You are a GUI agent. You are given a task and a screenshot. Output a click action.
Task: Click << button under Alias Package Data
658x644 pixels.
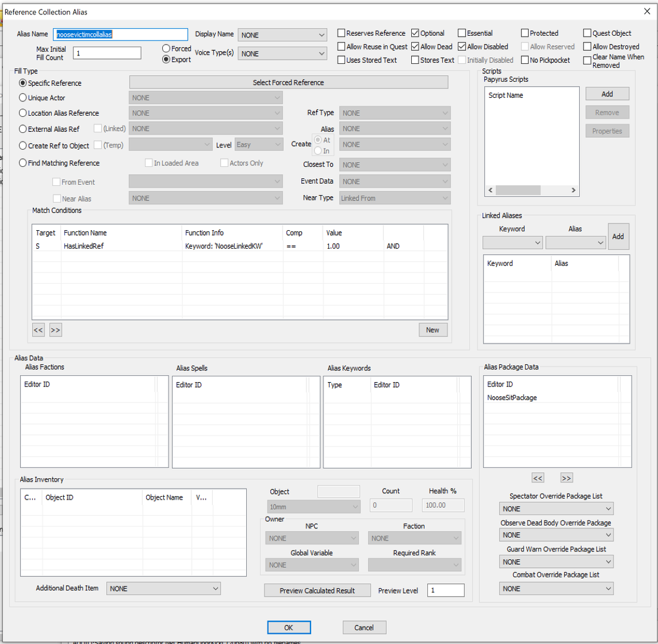click(x=538, y=478)
